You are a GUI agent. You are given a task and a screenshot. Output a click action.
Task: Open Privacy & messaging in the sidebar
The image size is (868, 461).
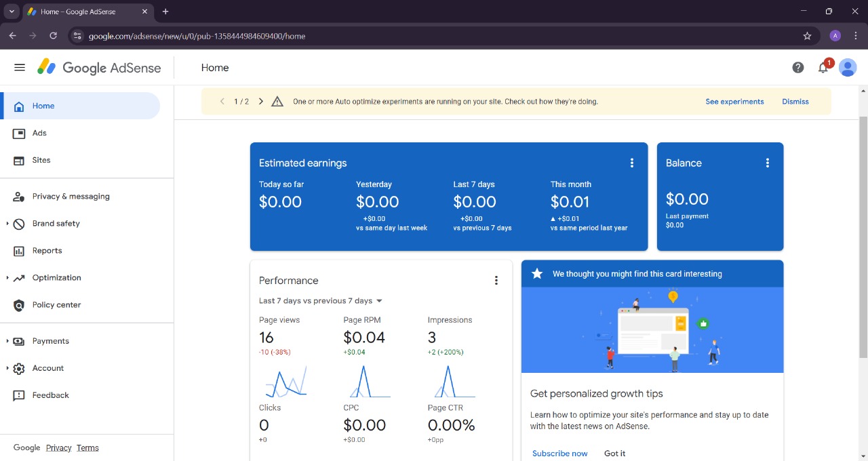coord(80,197)
